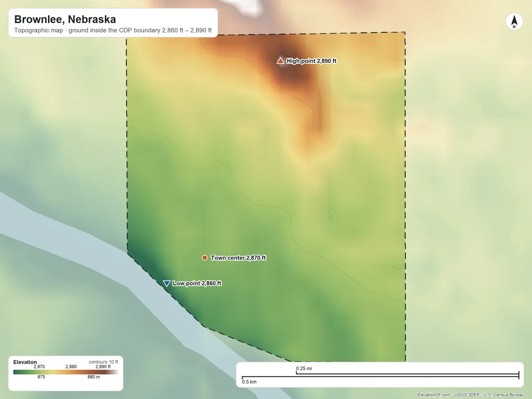
Task: Click the '2,880' legend tick label
Action: click(x=71, y=367)
